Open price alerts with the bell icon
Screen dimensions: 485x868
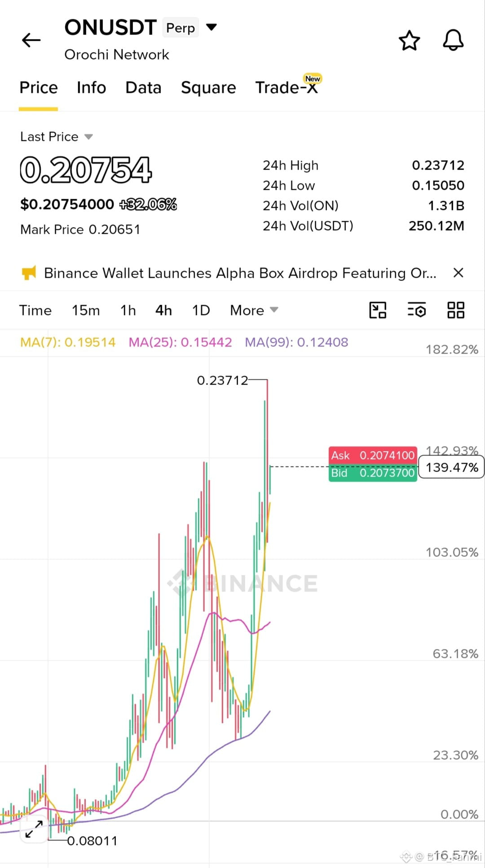[x=453, y=40]
